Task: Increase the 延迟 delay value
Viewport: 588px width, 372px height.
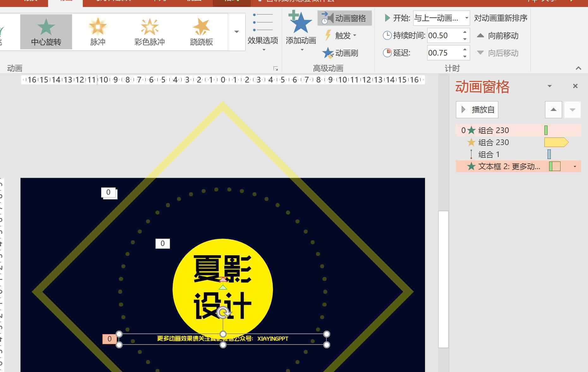Action: 465,49
